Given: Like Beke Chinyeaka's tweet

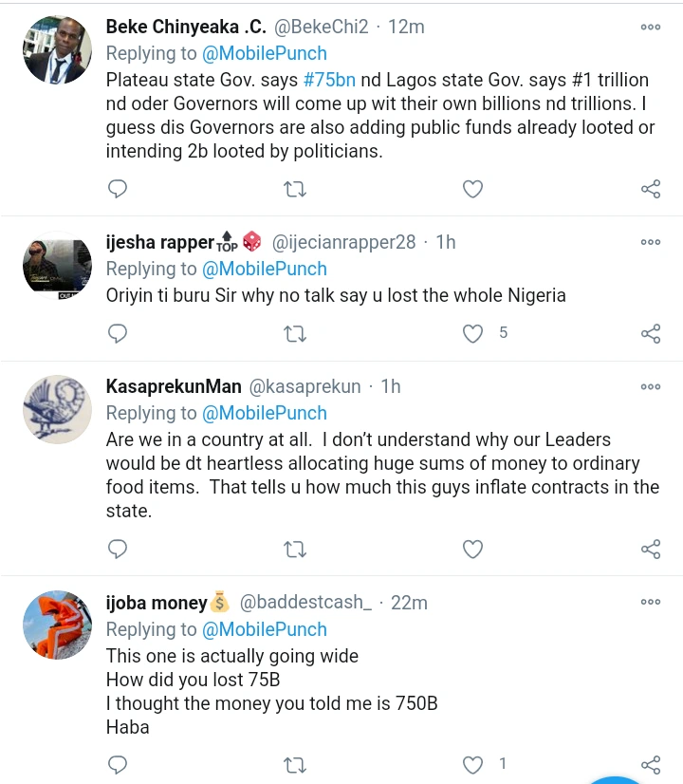Looking at the screenshot, I should pyautogui.click(x=472, y=189).
